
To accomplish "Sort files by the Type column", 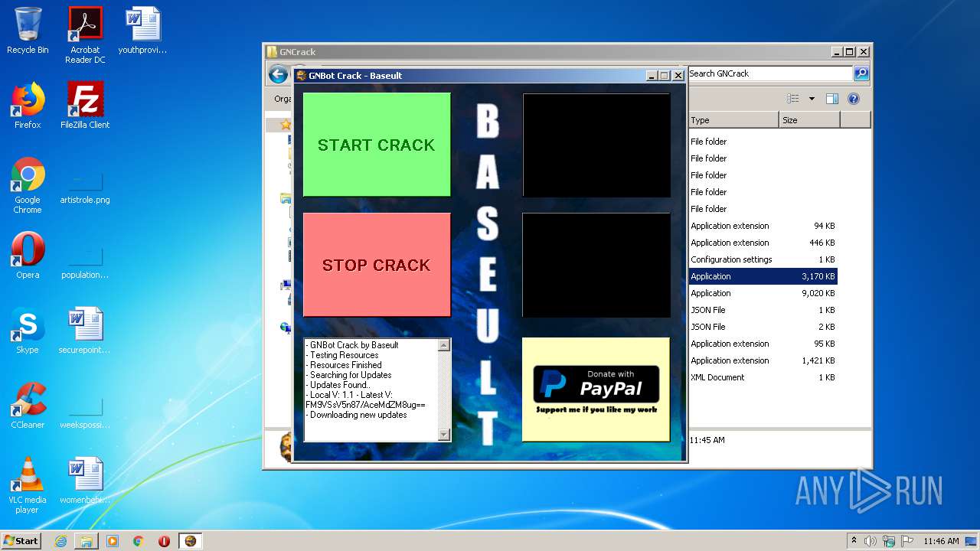I will pos(733,120).
